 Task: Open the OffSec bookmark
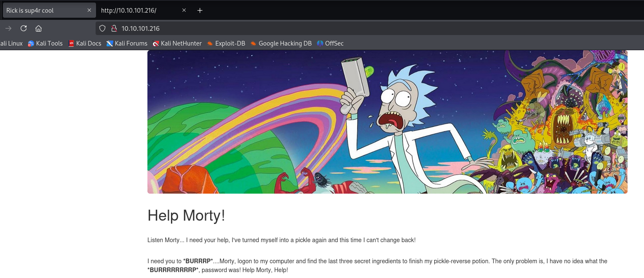point(330,43)
